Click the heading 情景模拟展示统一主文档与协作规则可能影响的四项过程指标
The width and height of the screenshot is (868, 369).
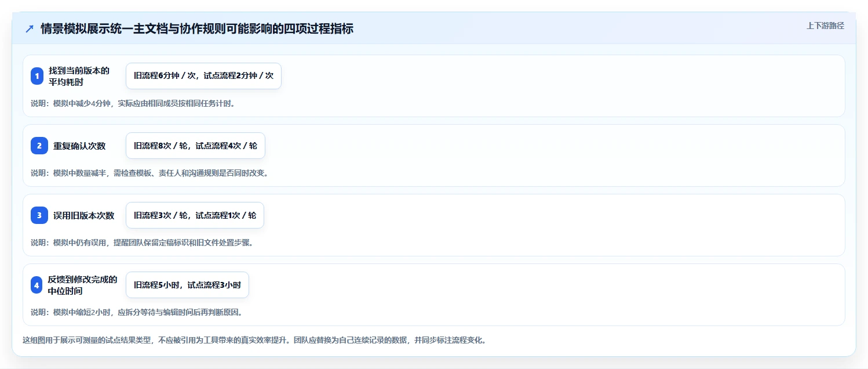coord(197,28)
